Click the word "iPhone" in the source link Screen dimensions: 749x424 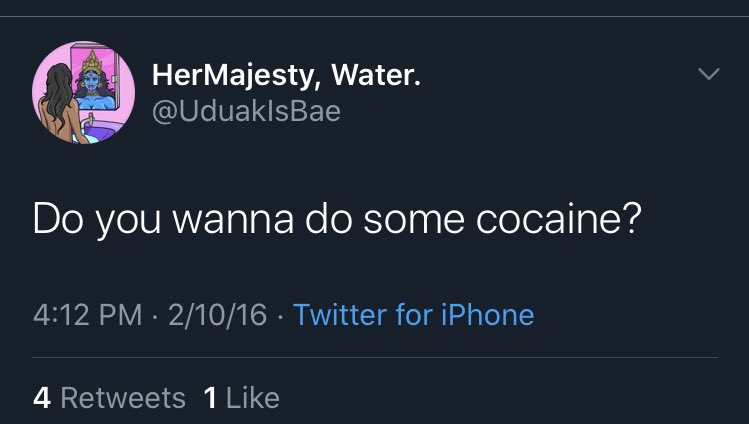pyautogui.click(x=487, y=315)
